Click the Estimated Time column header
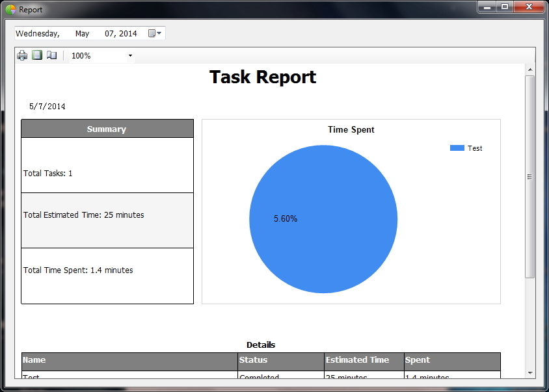Image resolution: width=549 pixels, height=392 pixels. (364, 360)
